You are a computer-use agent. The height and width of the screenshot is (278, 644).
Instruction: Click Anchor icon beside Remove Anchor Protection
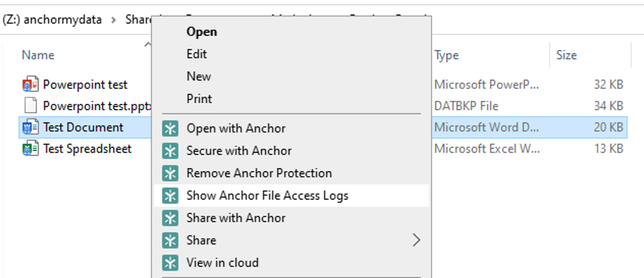(x=170, y=174)
